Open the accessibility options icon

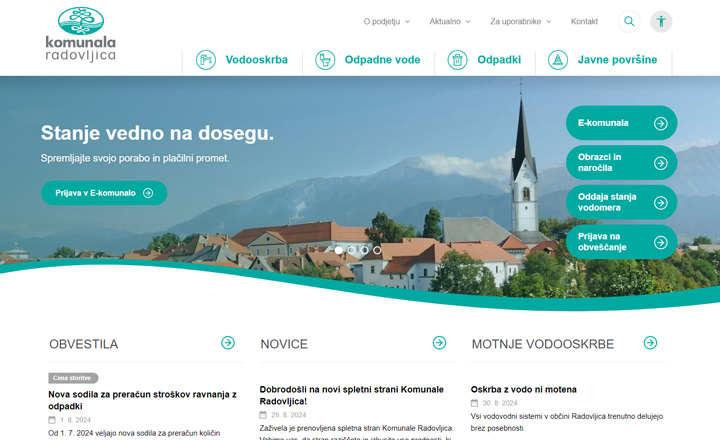(661, 22)
